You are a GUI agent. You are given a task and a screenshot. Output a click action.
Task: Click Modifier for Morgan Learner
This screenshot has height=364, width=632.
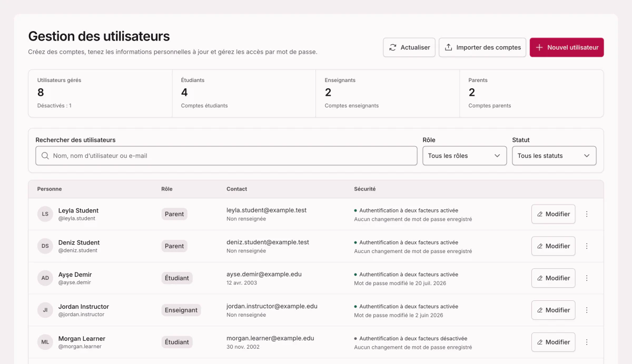(553, 342)
